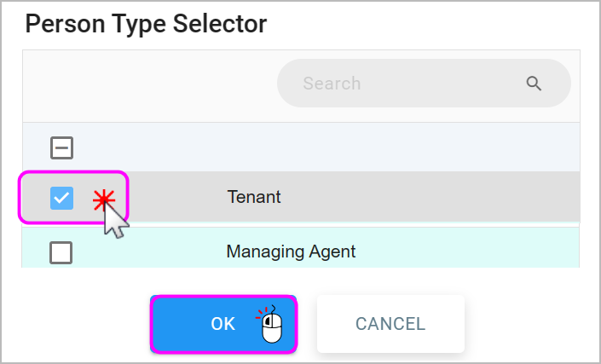
Task: Click the Person Type Selector title
Action: 146,24
